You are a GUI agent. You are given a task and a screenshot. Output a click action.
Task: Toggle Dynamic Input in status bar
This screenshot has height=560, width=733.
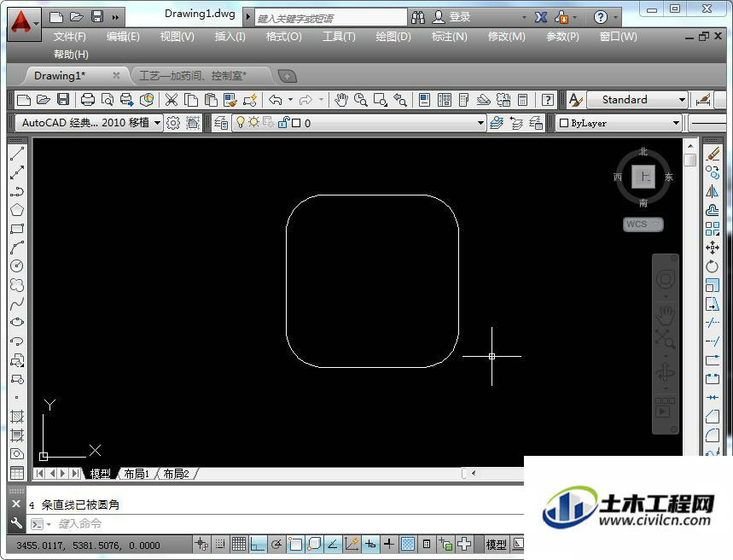coord(370,544)
